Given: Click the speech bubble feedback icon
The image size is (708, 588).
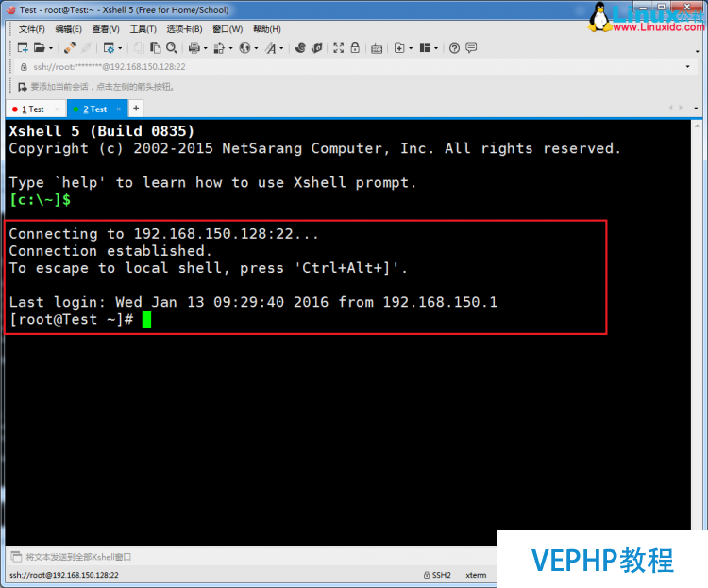Looking at the screenshot, I should click(x=471, y=47).
